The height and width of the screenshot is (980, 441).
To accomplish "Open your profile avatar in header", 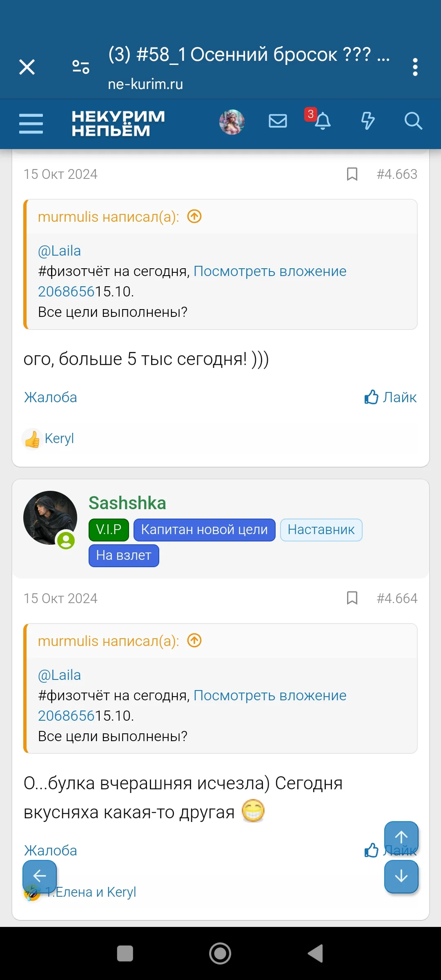I will [x=232, y=122].
